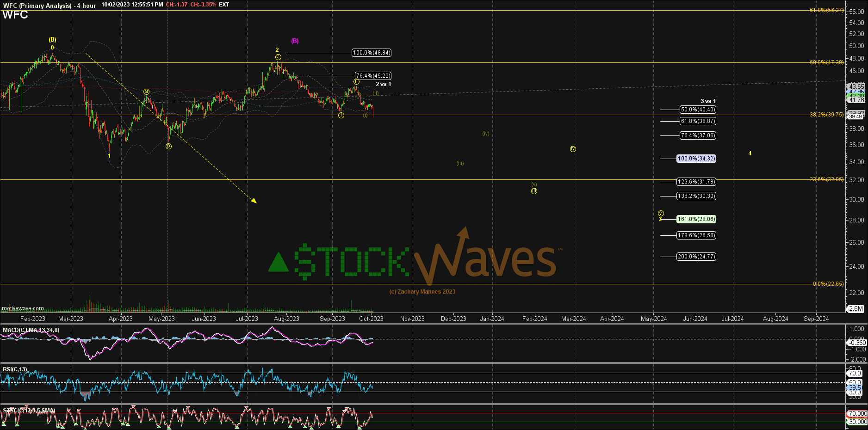
Task: Click the MACD value tag -0.360
Action: (x=857, y=343)
